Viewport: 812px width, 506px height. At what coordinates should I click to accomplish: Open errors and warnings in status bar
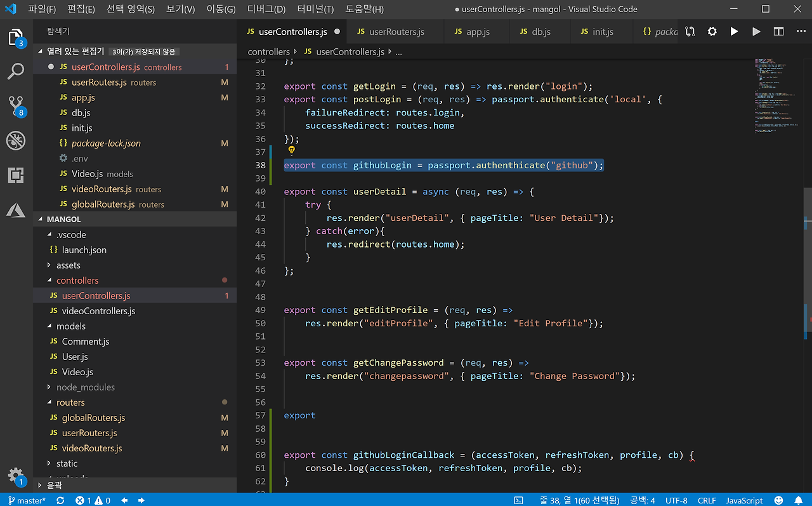pos(93,500)
